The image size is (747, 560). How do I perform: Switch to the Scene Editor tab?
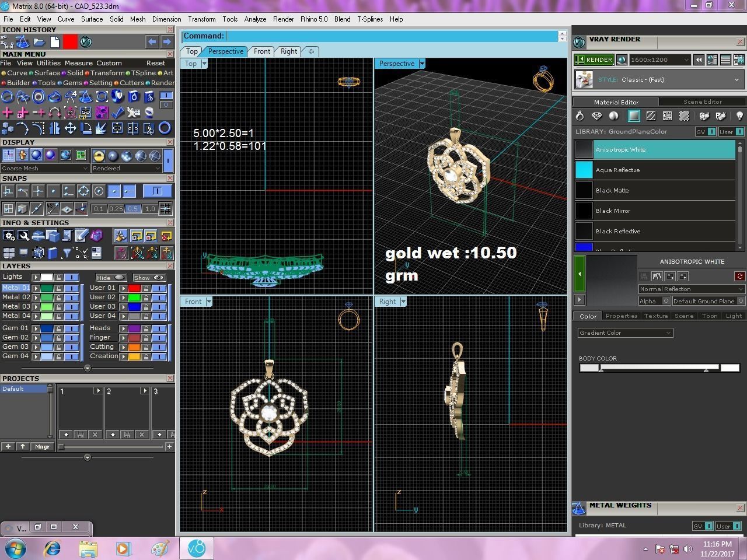tap(702, 101)
